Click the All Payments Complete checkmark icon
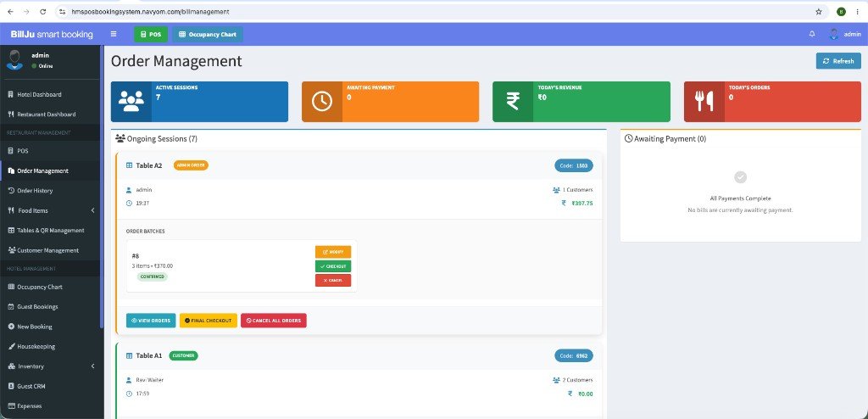Screen dimensions: 868x419 pyautogui.click(x=740, y=177)
